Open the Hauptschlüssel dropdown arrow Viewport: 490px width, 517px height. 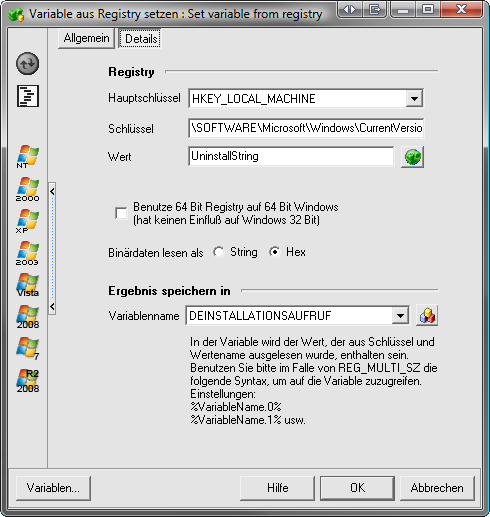(x=414, y=99)
